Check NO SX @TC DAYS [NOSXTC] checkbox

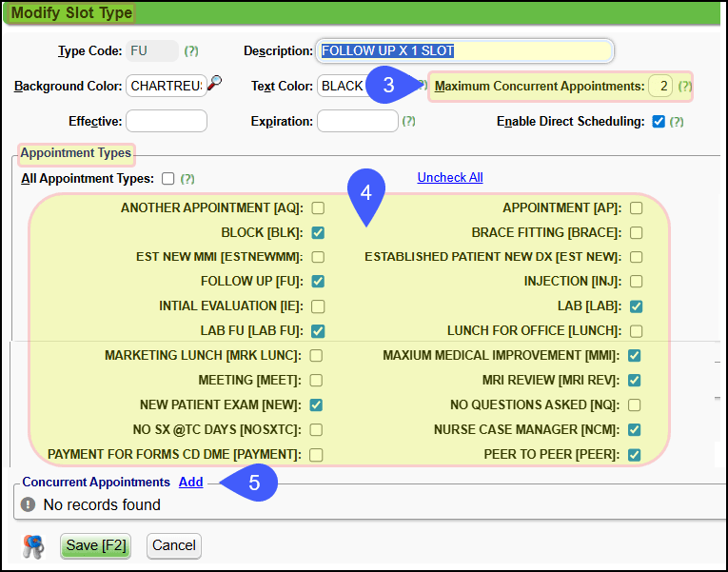[316, 430]
